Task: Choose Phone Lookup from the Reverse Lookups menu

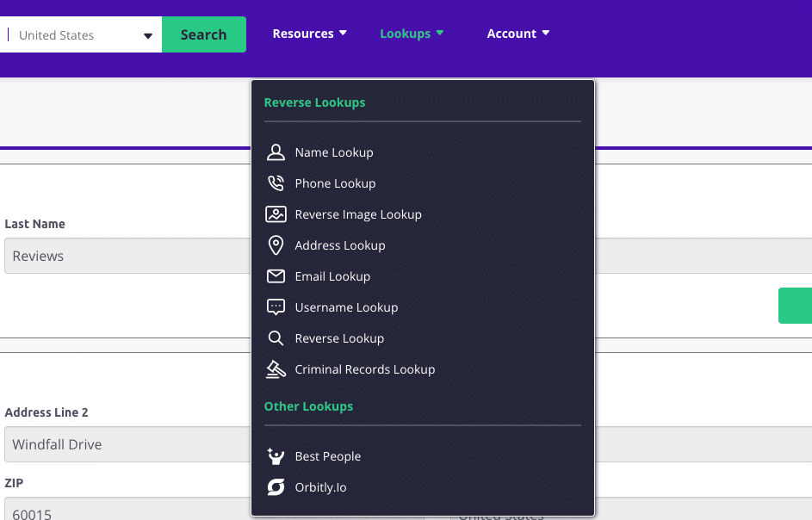Action: 335,183
